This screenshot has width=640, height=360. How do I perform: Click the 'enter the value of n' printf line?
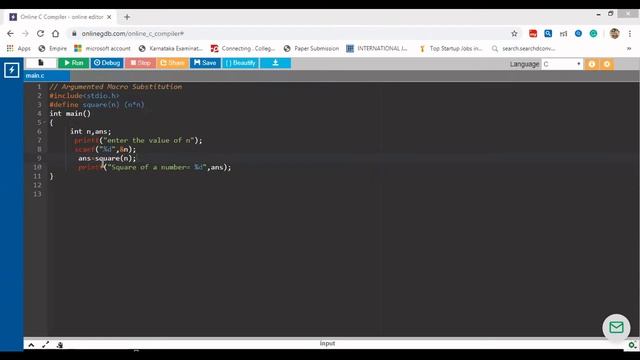138,140
